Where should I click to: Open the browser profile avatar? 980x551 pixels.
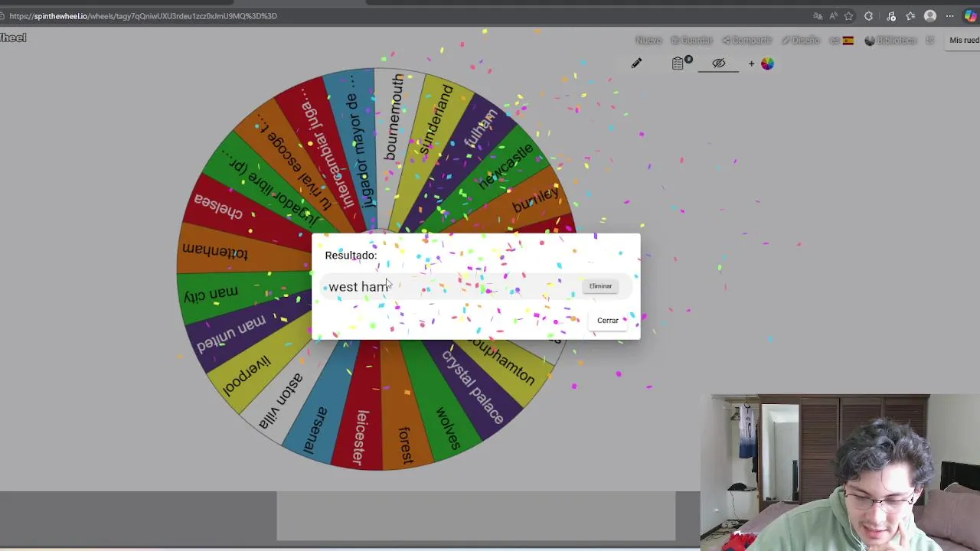tap(930, 16)
